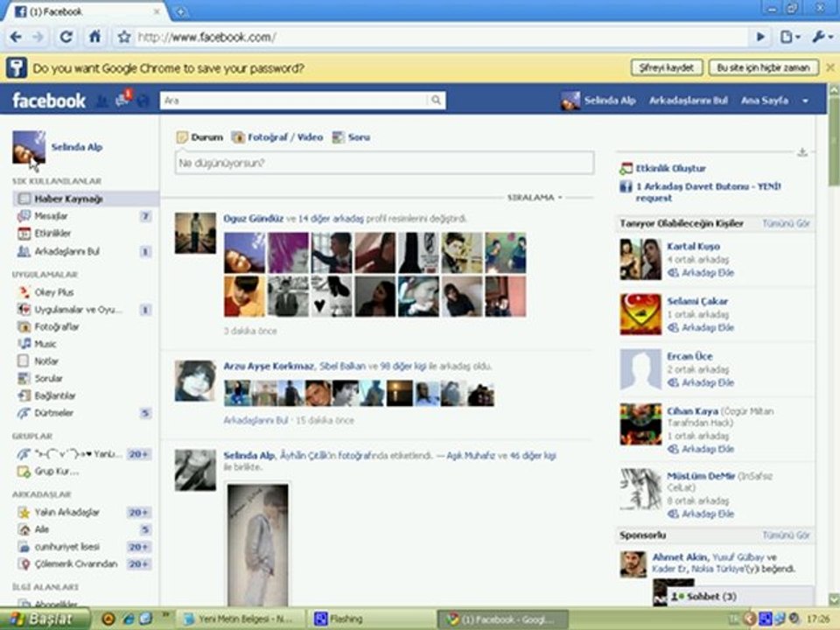Click the download arrow icon above Etkinlik Oluştur
The image size is (840, 630).
pos(802,152)
